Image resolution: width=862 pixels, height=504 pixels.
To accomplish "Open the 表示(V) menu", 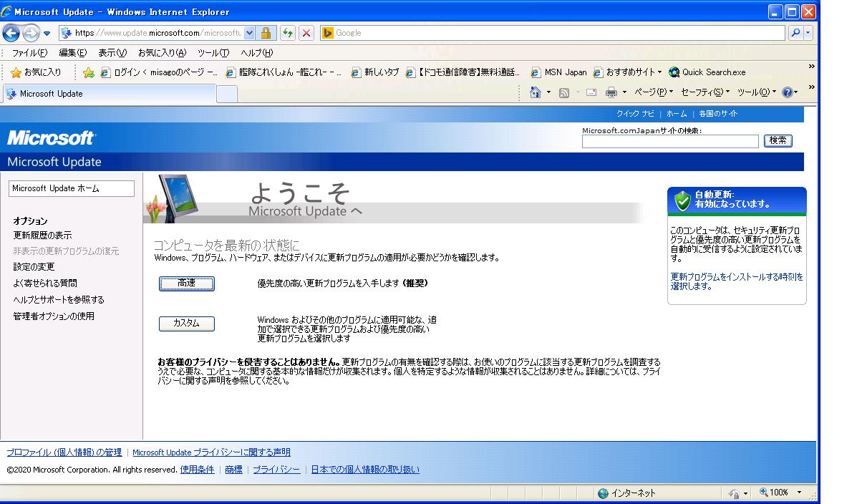I will point(112,53).
